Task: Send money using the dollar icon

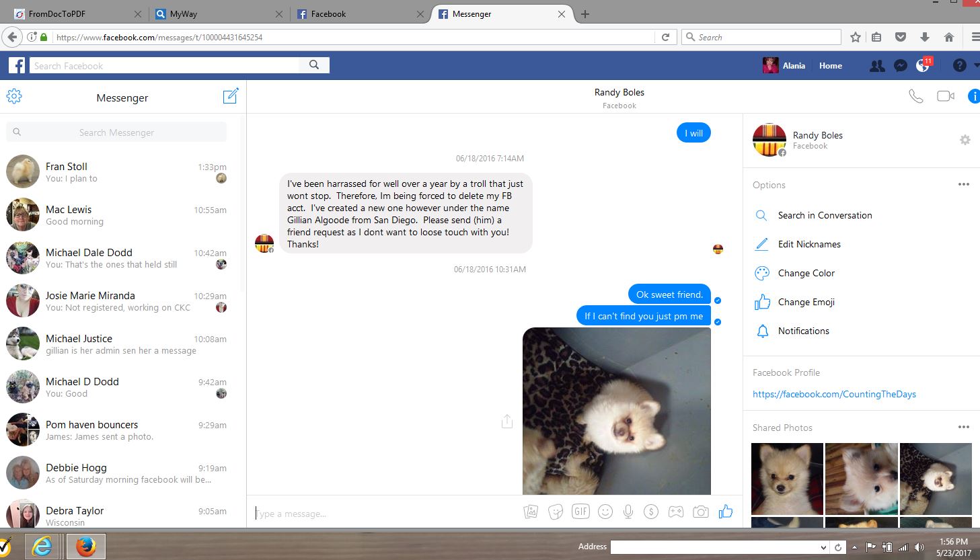Action: pyautogui.click(x=650, y=512)
